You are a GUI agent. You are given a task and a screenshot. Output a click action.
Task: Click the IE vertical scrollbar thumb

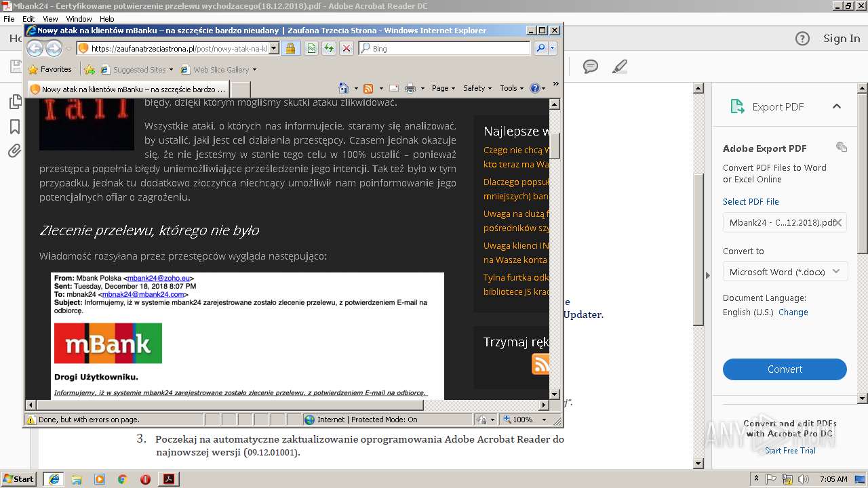[554, 146]
